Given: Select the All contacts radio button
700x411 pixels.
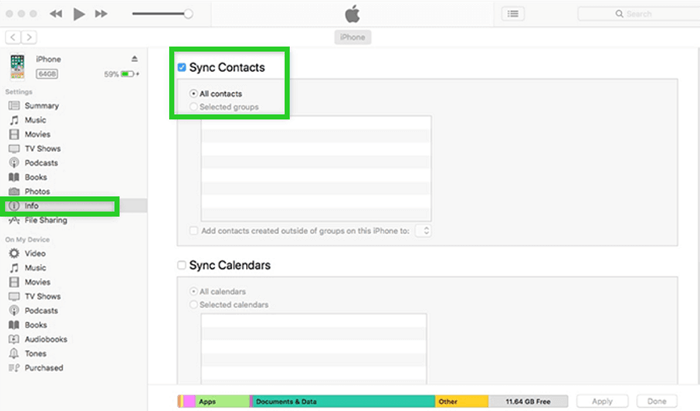Looking at the screenshot, I should 193,93.
